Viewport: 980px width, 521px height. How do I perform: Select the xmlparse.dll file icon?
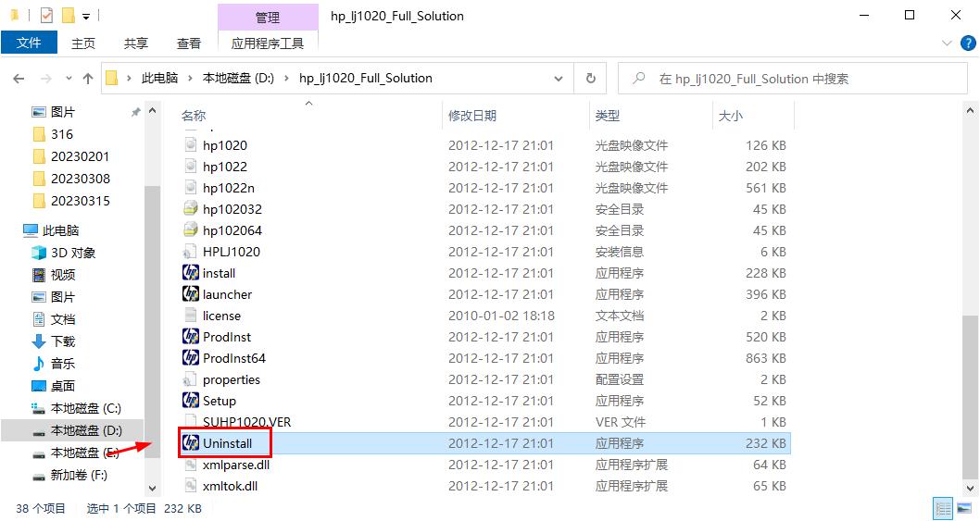click(x=191, y=465)
